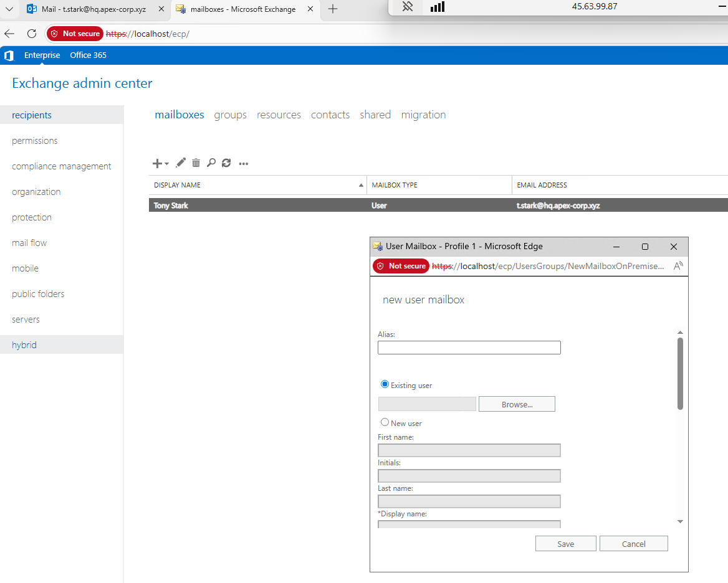Click the Browse... button
Viewport: 728px width, 583px height.
[x=517, y=404]
